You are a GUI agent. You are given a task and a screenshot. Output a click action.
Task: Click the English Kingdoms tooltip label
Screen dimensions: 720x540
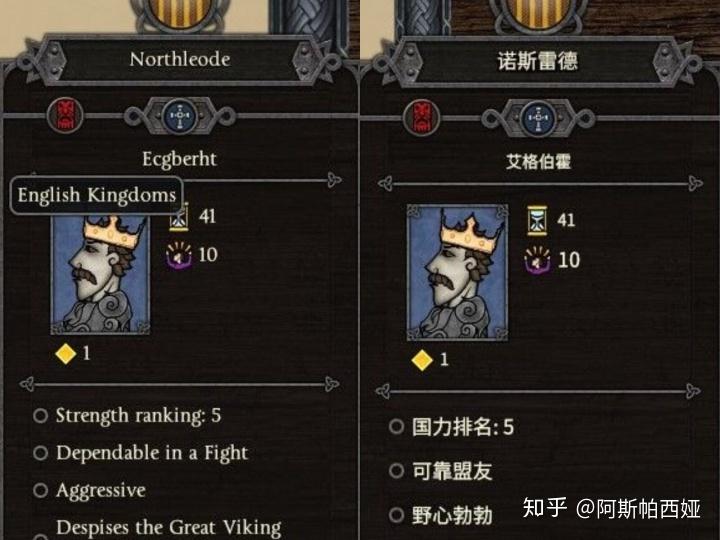(97, 195)
